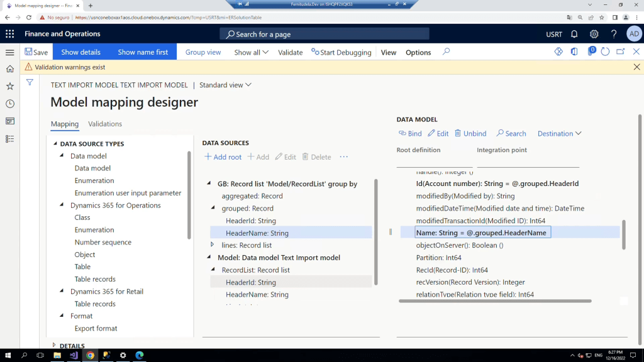Collapse the Dynamics 365 for Operations node

tap(62, 206)
